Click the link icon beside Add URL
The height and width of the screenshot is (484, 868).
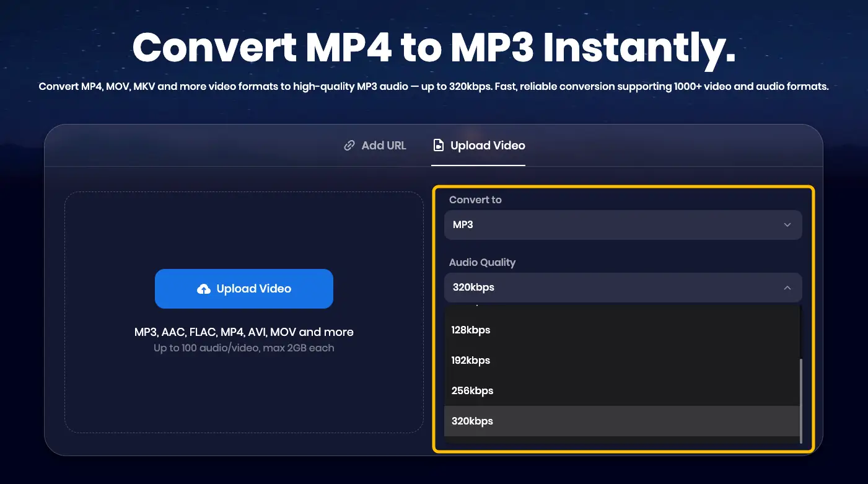point(348,145)
